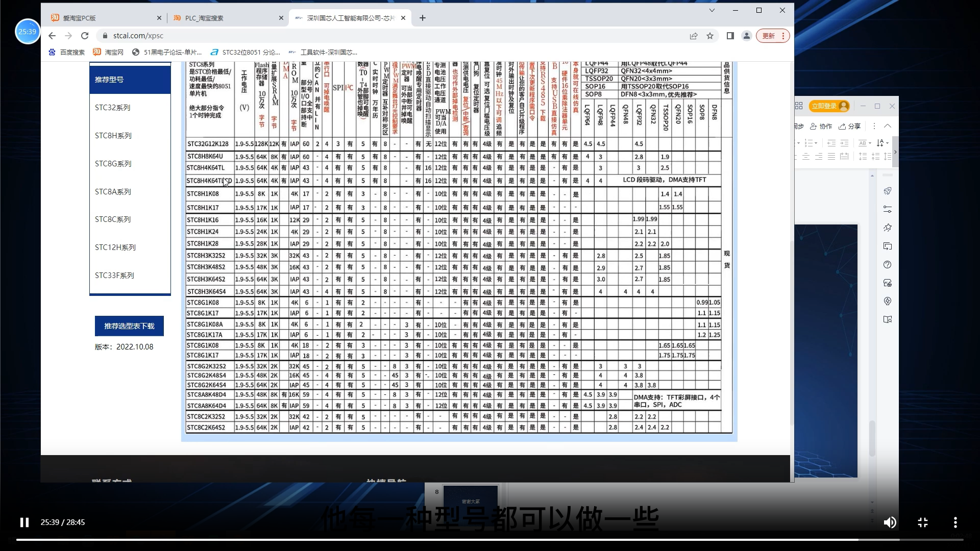Open Chrome tab search dropdown

point(712,10)
